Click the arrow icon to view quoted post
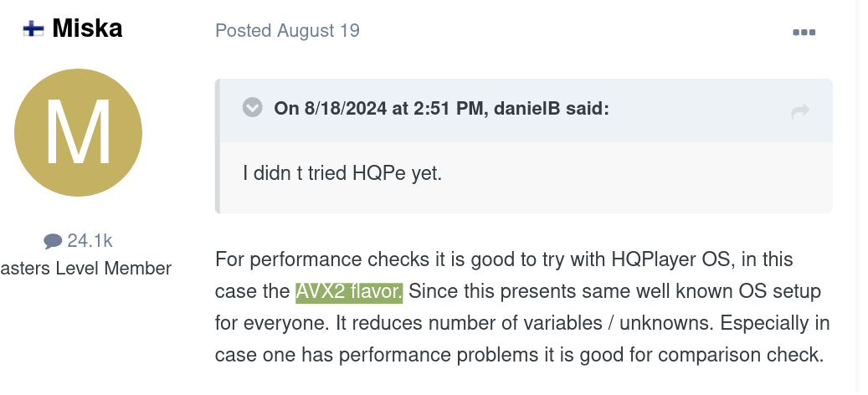The width and height of the screenshot is (868, 395). (x=800, y=111)
